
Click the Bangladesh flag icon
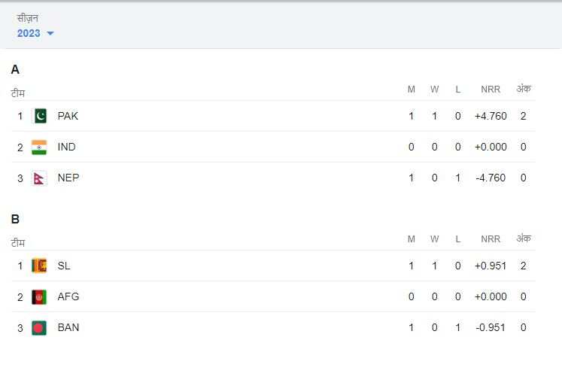point(40,327)
